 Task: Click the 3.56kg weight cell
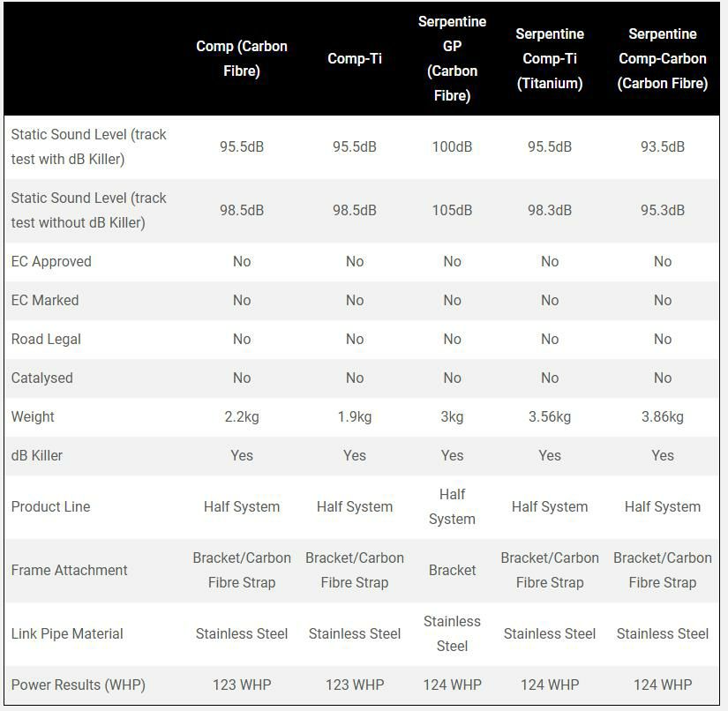[x=549, y=416]
